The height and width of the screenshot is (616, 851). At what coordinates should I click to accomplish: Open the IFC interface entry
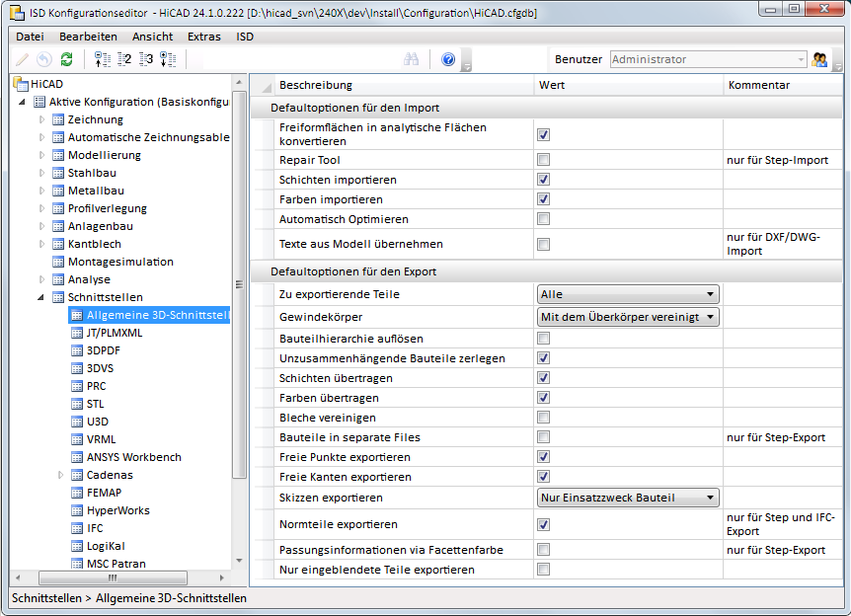[x=95, y=528]
